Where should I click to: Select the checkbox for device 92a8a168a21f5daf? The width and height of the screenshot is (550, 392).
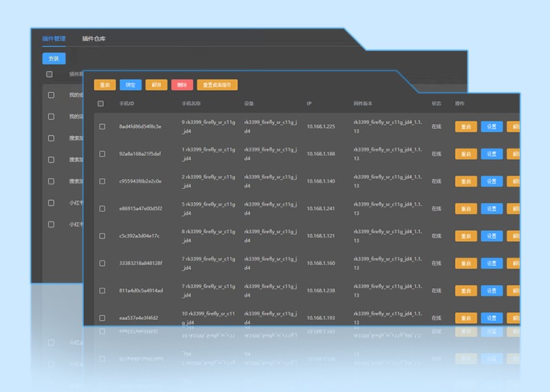coord(102,154)
